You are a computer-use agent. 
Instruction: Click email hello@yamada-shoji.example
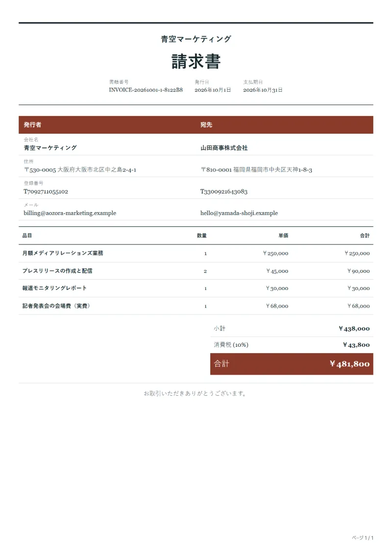point(239,213)
